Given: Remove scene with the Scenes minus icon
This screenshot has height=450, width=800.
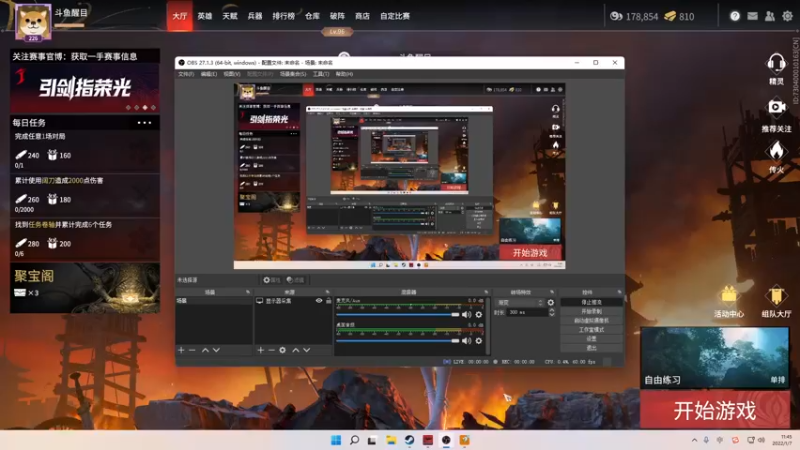Looking at the screenshot, I should pos(192,350).
